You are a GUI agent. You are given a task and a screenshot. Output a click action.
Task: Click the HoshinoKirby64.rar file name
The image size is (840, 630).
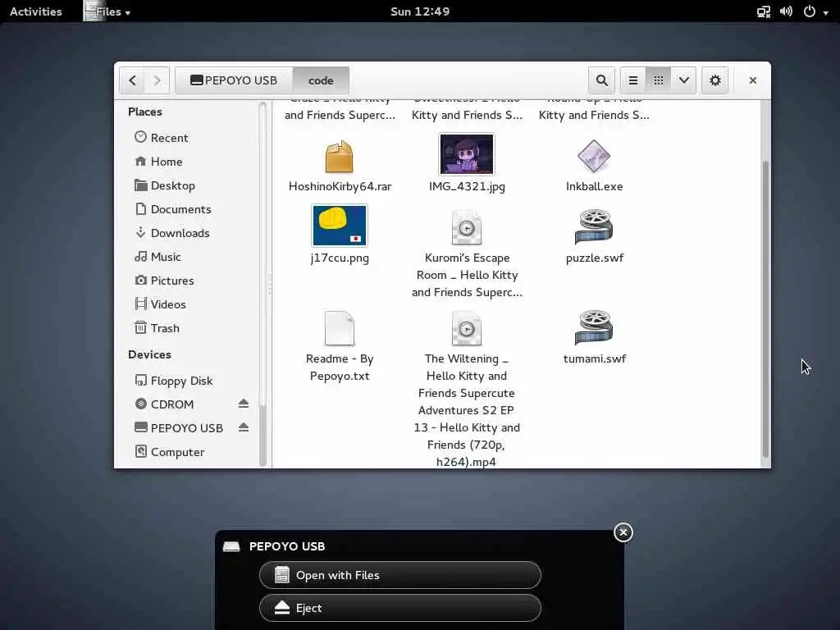(340, 186)
